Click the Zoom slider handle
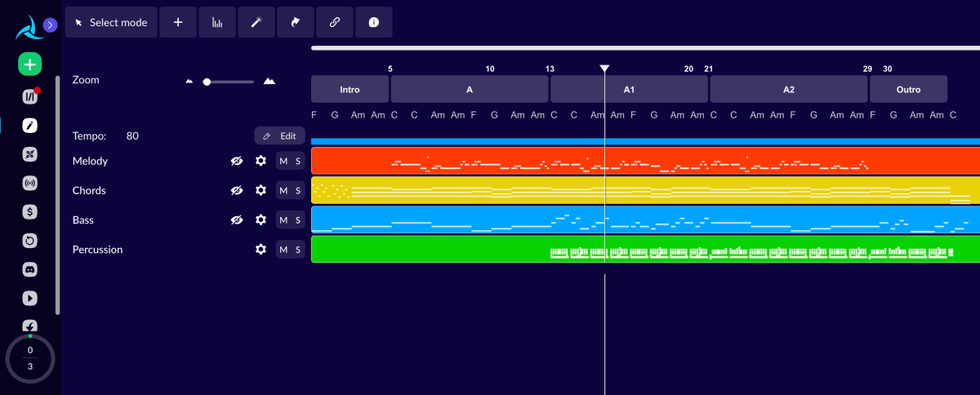This screenshot has height=395, width=980. click(x=207, y=82)
